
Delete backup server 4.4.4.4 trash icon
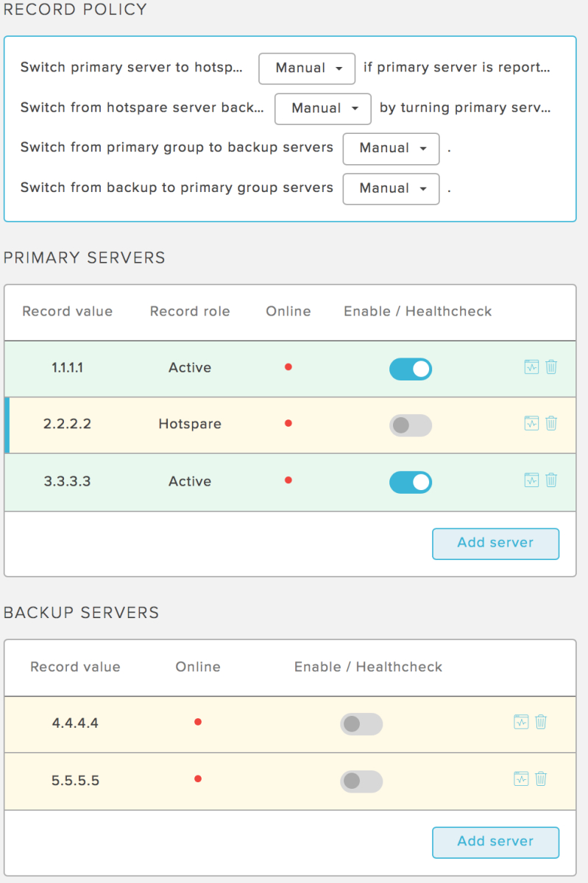pyautogui.click(x=541, y=722)
